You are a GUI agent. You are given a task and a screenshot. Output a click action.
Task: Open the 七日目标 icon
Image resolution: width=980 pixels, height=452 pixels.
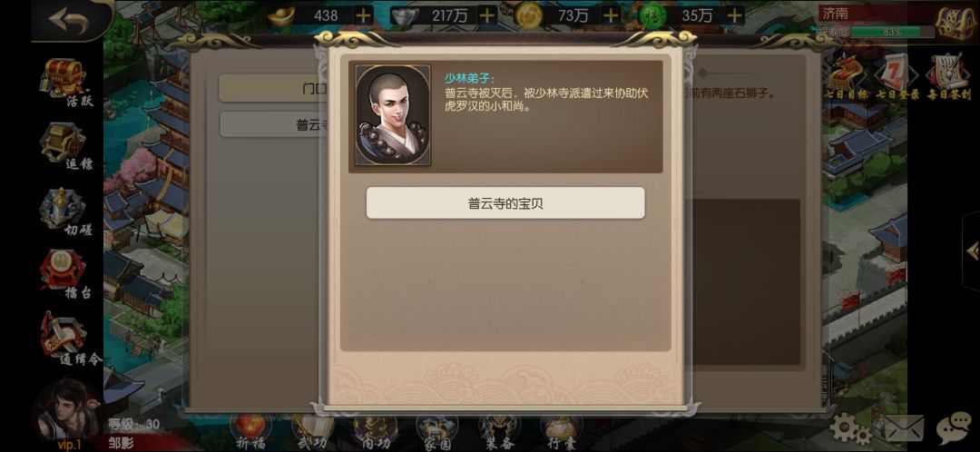coord(847,77)
